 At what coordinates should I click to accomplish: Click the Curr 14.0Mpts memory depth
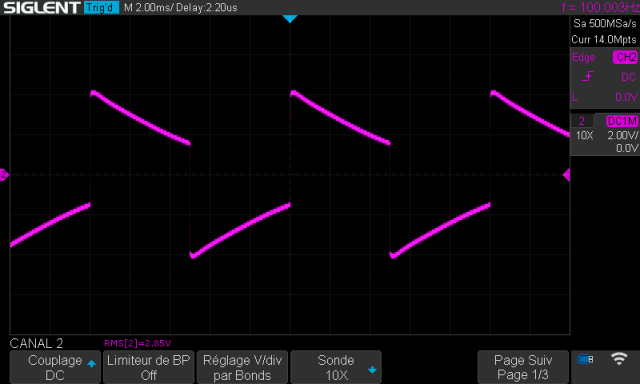[x=604, y=40]
